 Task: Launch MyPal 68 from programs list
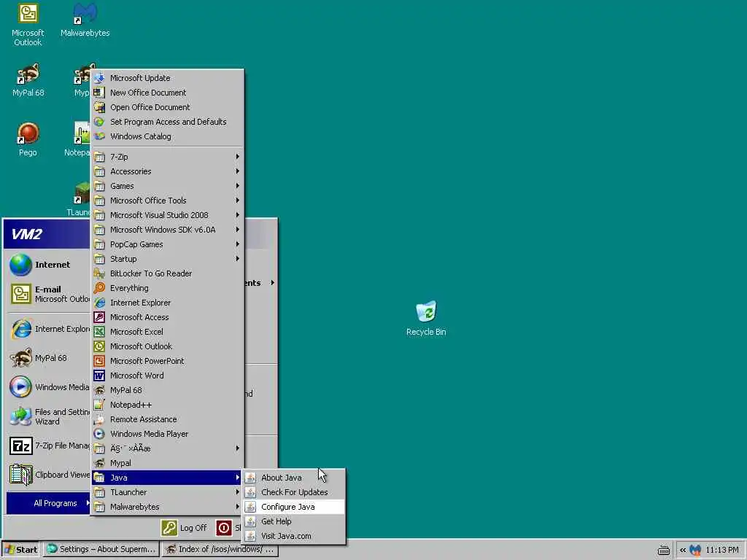pyautogui.click(x=167, y=390)
